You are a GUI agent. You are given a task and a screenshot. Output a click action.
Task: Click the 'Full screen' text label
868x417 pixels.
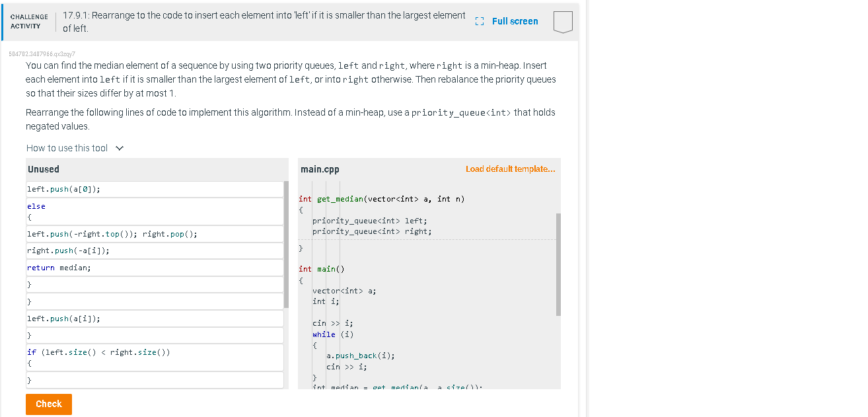point(515,21)
